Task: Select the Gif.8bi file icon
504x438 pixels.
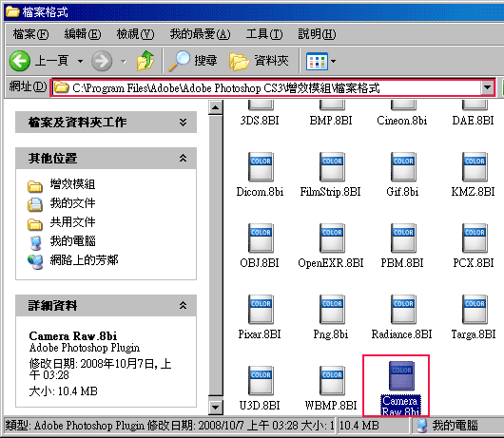Action: pos(403,166)
